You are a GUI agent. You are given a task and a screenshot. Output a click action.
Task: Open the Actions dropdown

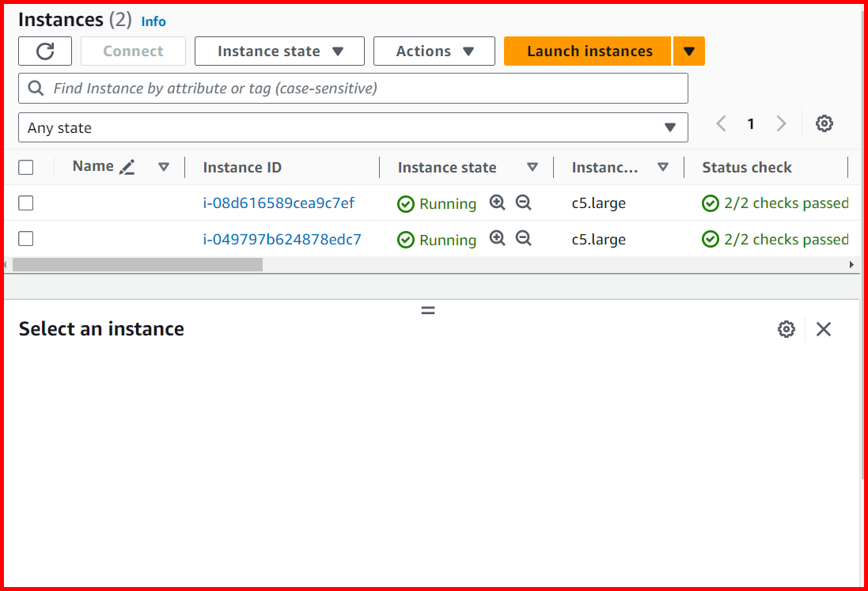coord(434,51)
